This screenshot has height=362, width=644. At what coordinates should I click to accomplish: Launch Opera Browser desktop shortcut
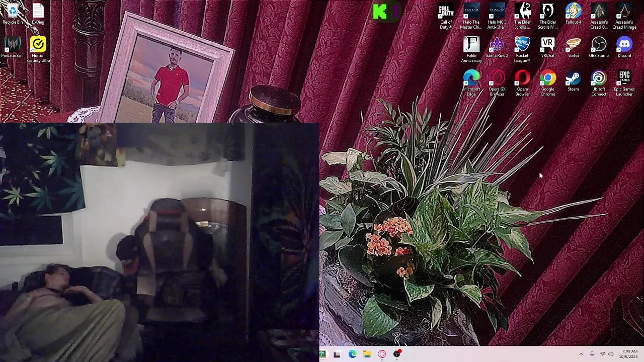point(522,83)
